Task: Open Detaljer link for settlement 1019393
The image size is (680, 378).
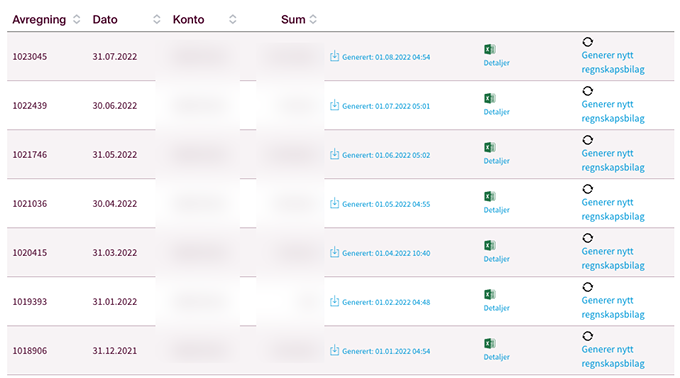Action: [497, 308]
